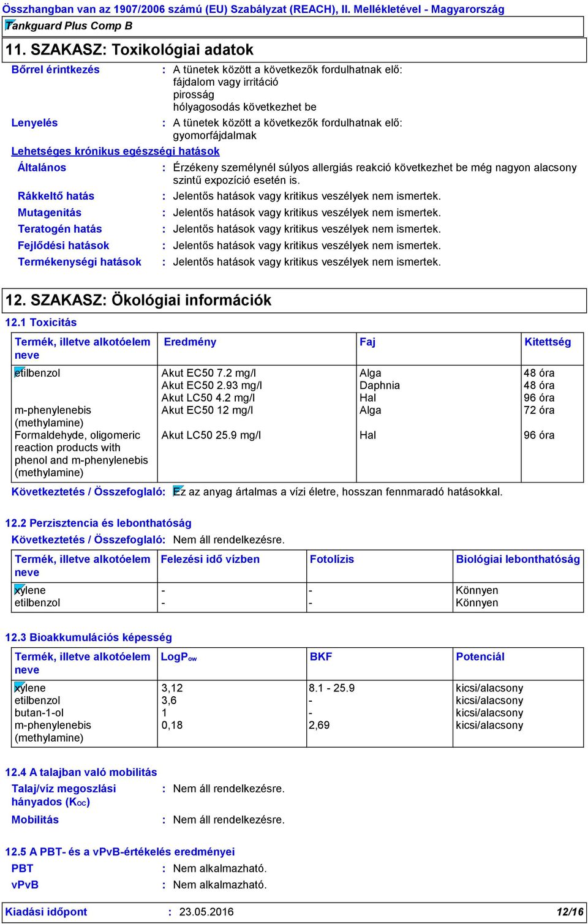Select the value "Akut EC50 12 mg/l"
Image resolution: width=588 pixels, height=924 pixels.
pyautogui.click(x=207, y=410)
